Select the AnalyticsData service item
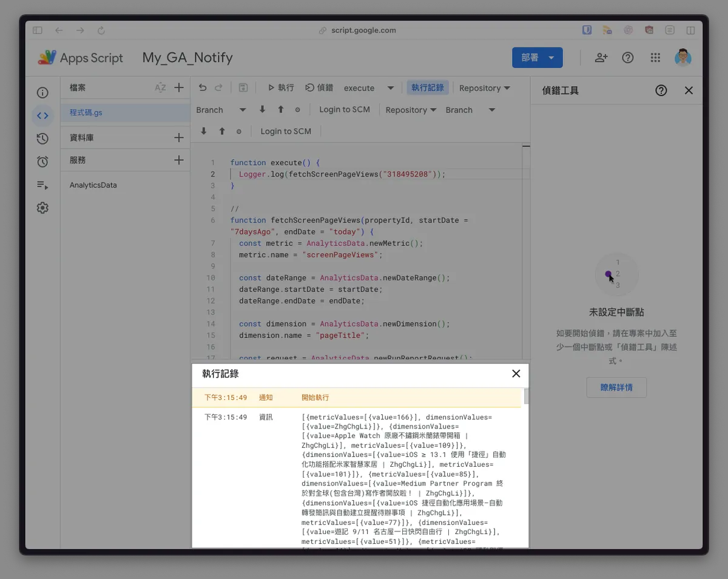 (x=93, y=185)
